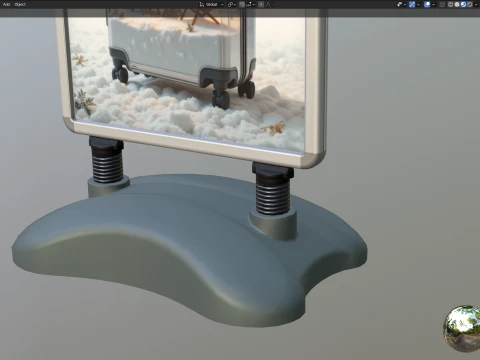Screen dimensions: 480x360
Task: Switch to rendered shading mode
Action: click(x=470, y=4)
